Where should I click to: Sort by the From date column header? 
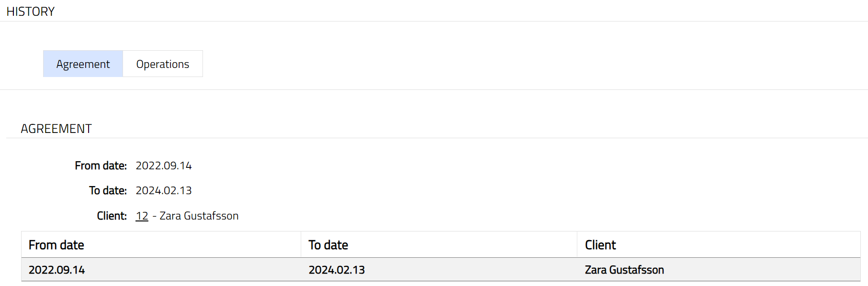(56, 245)
